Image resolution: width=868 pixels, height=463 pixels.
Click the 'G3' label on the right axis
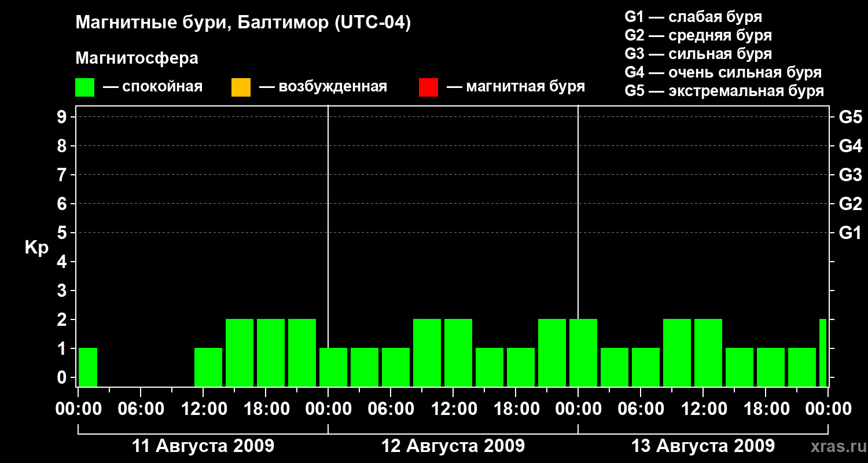coord(850,175)
